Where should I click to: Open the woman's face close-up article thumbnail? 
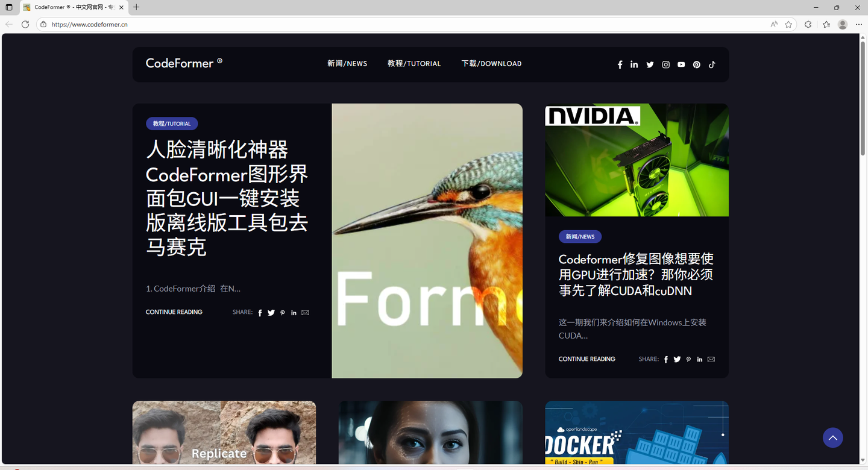pyautogui.click(x=430, y=433)
